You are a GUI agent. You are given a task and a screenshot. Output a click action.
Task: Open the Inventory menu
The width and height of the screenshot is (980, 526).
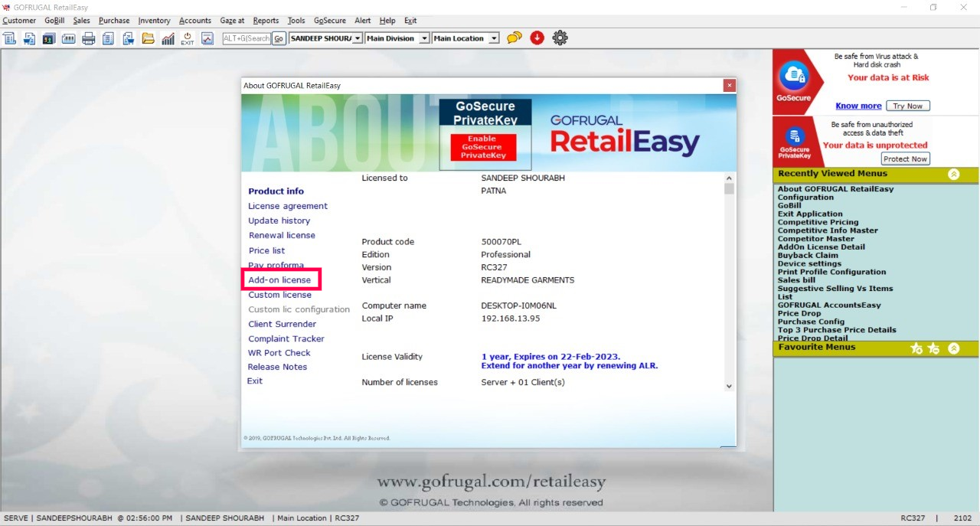154,21
